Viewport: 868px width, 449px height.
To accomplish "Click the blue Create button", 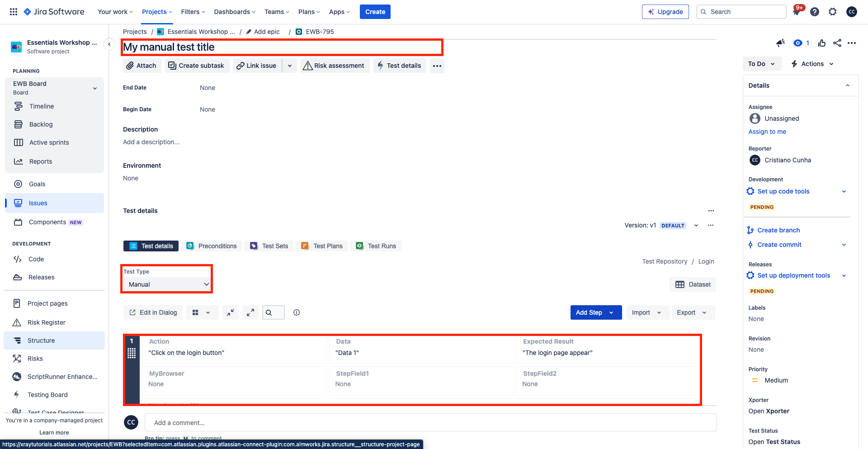I will pyautogui.click(x=375, y=12).
